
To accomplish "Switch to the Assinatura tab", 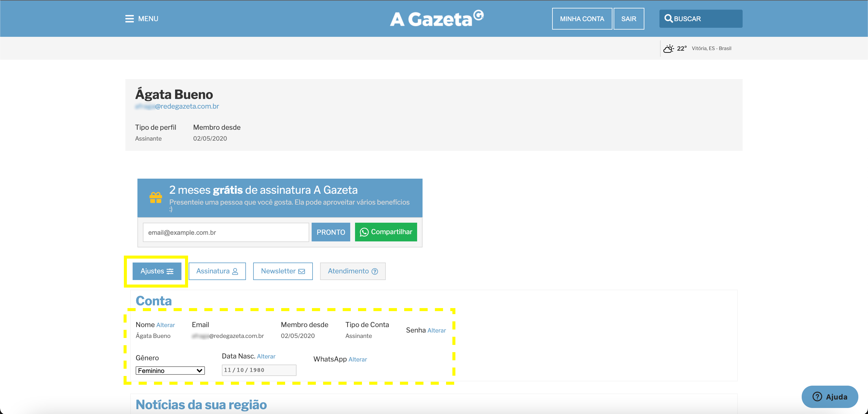I will [x=217, y=271].
